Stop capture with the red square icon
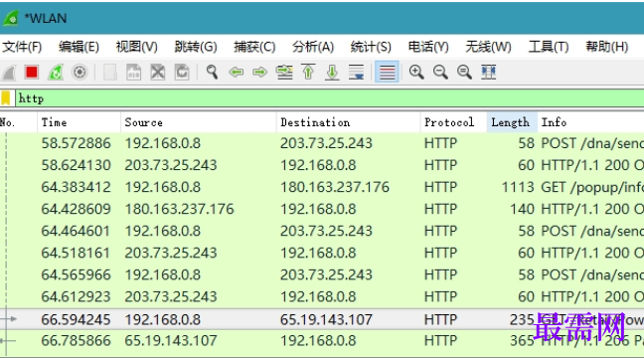Image resolution: width=644 pixels, height=358 pixels. point(32,73)
